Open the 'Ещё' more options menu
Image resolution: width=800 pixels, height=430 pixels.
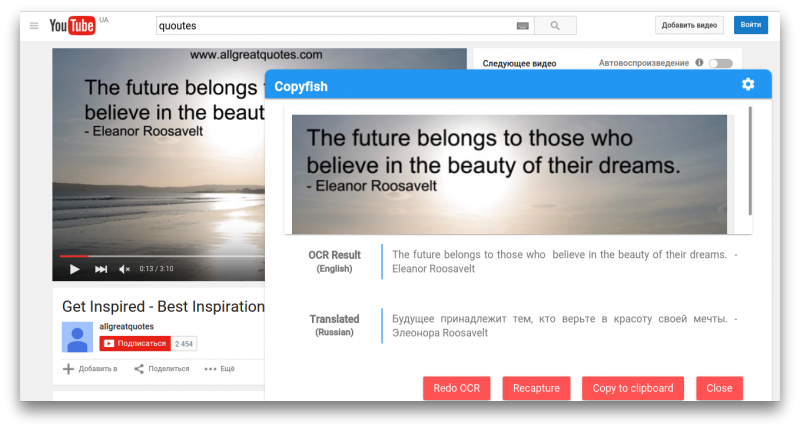(x=219, y=369)
